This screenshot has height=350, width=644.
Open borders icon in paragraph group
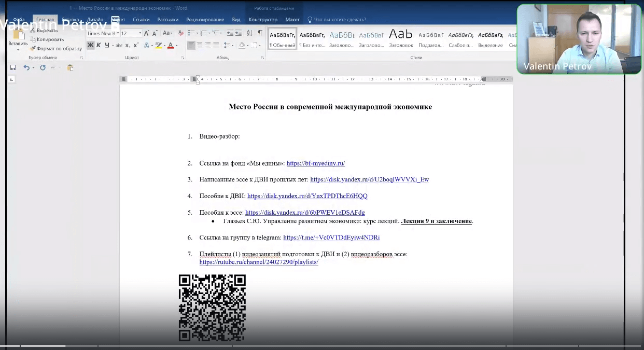point(254,46)
